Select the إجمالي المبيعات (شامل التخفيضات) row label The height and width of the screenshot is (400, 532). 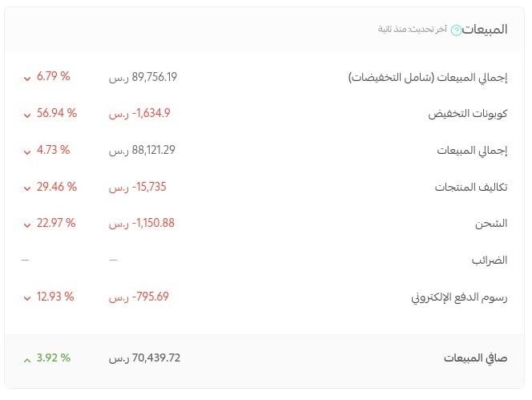tap(428, 78)
